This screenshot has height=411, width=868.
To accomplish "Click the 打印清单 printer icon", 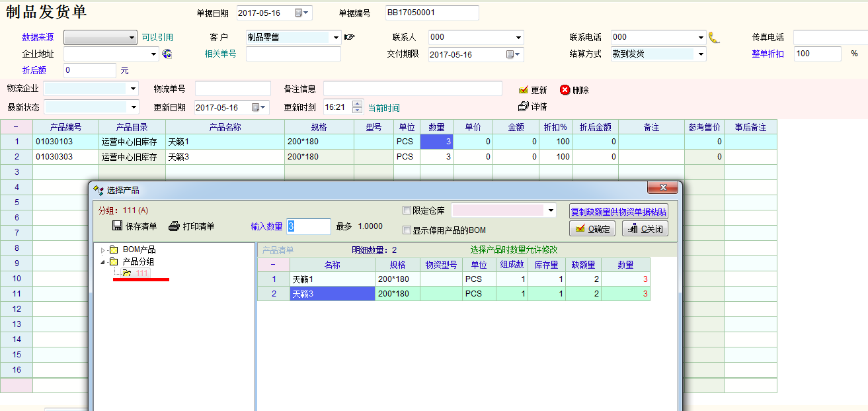I will click(175, 226).
